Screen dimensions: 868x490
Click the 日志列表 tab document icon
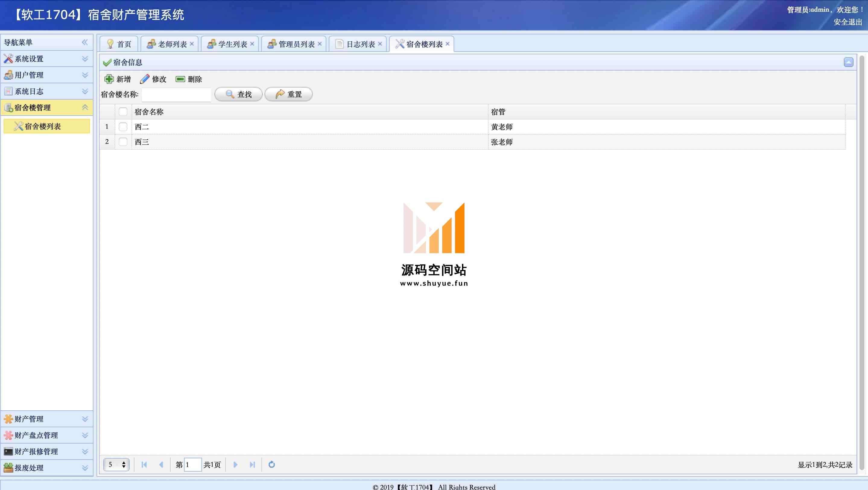pos(339,44)
